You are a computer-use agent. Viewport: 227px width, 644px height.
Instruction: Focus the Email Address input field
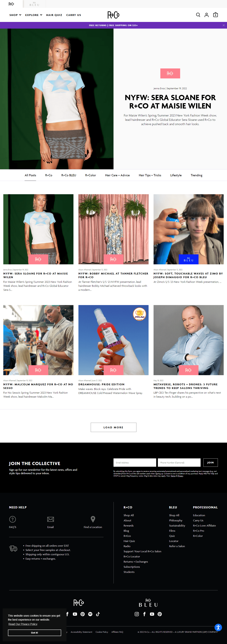point(135,463)
